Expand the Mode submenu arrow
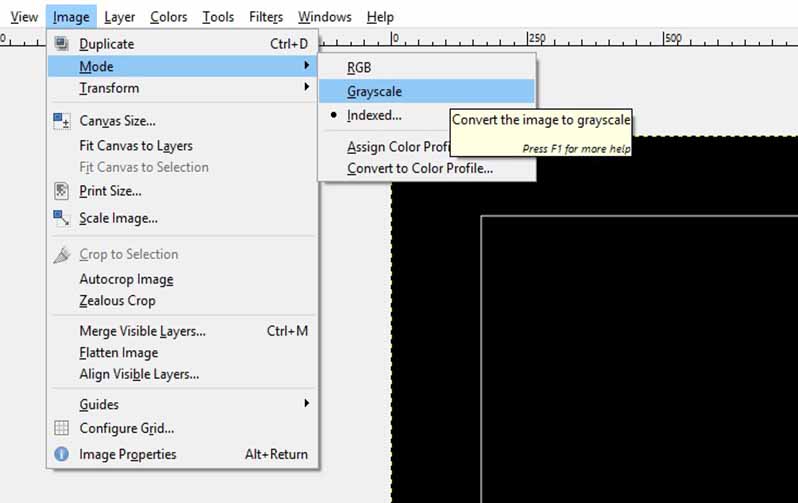 [x=306, y=65]
